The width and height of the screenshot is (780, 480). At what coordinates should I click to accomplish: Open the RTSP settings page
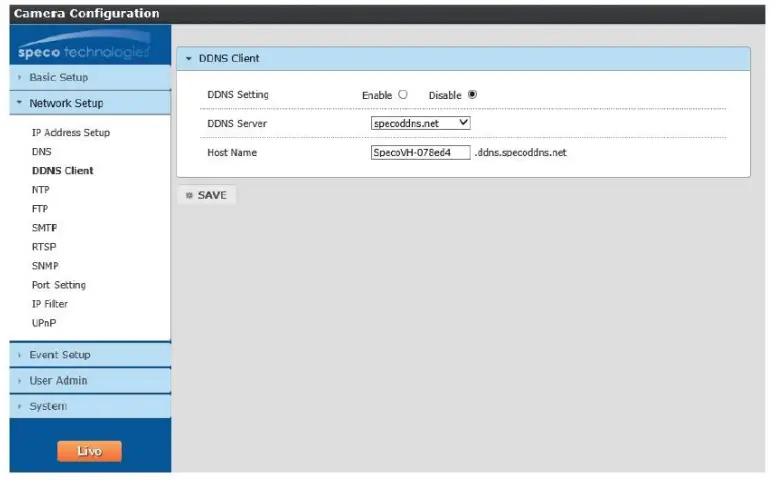pos(44,247)
